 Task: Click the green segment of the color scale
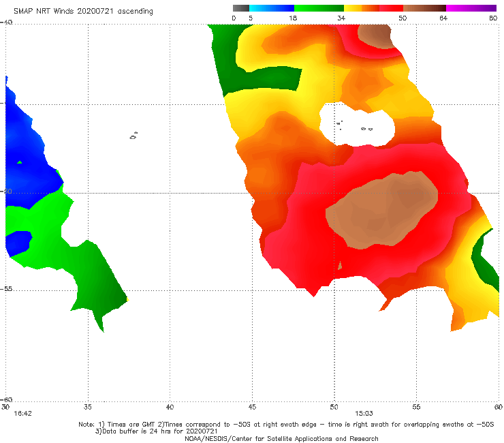point(319,8)
